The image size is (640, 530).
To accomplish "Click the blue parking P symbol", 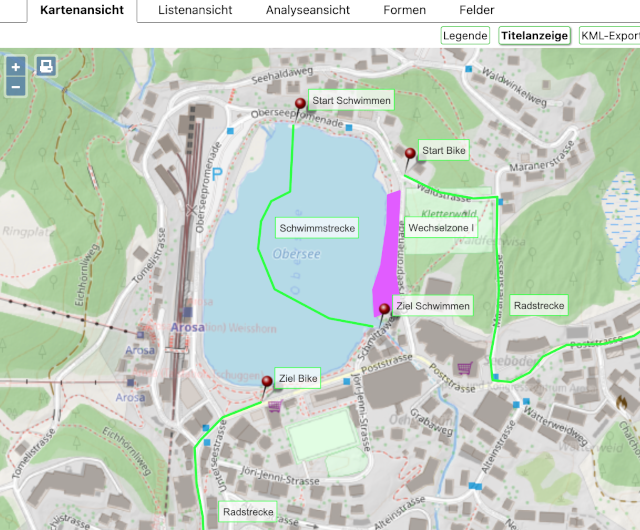I will 216,173.
